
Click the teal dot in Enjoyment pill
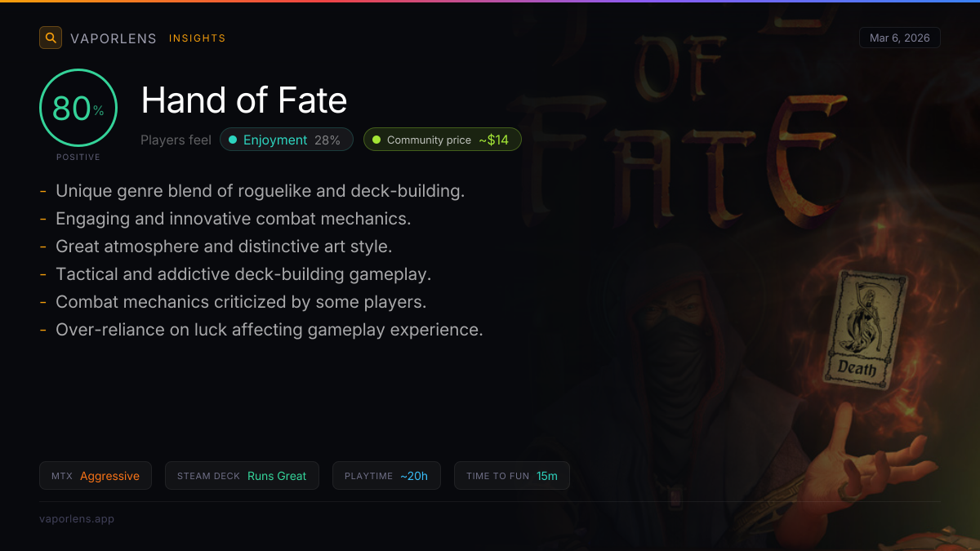pos(233,140)
